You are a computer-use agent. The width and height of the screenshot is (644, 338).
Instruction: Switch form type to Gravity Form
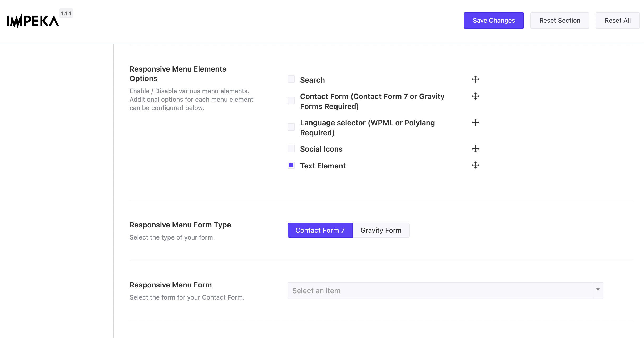[381, 230]
